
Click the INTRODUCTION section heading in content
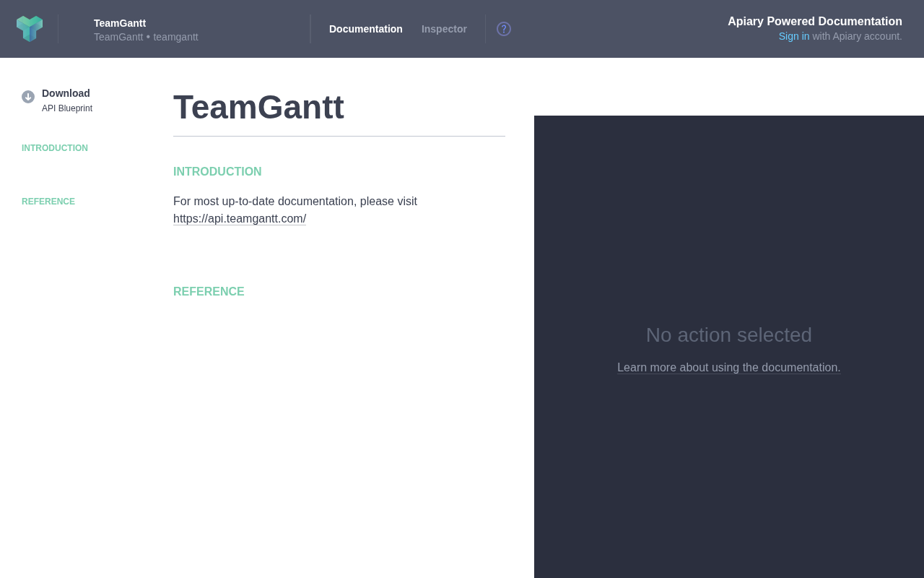click(217, 172)
